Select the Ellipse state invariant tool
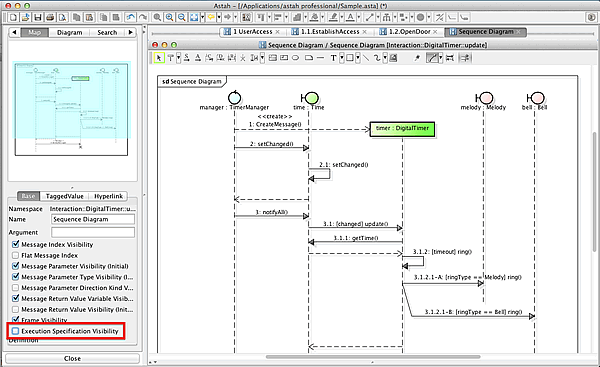 [295, 58]
